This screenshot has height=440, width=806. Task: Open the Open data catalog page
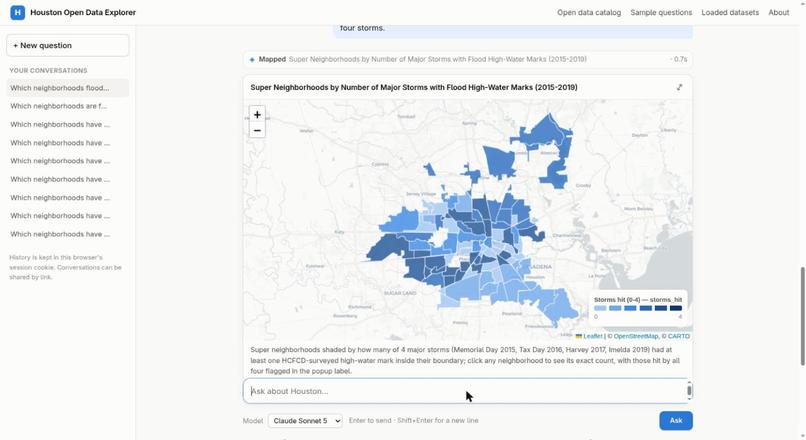(x=589, y=12)
